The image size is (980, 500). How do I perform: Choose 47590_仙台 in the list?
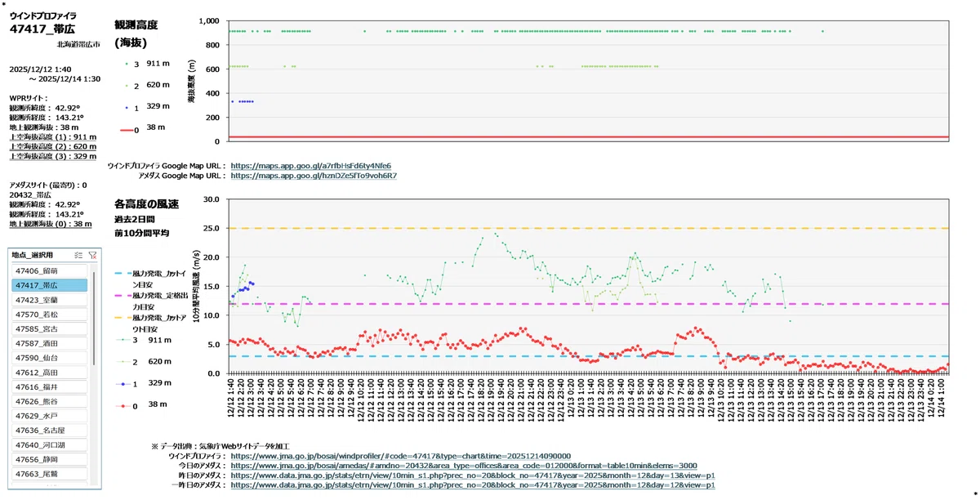coord(49,358)
